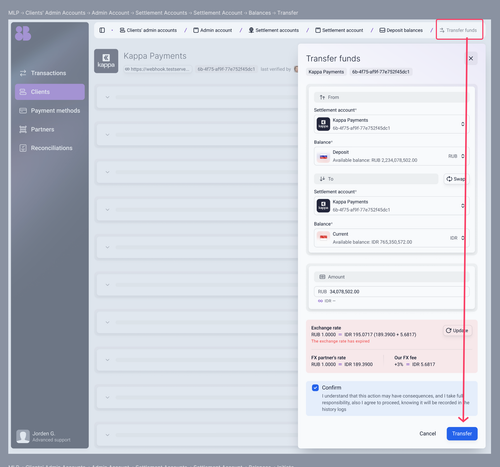Click Jorden G. user avatar

point(23,436)
